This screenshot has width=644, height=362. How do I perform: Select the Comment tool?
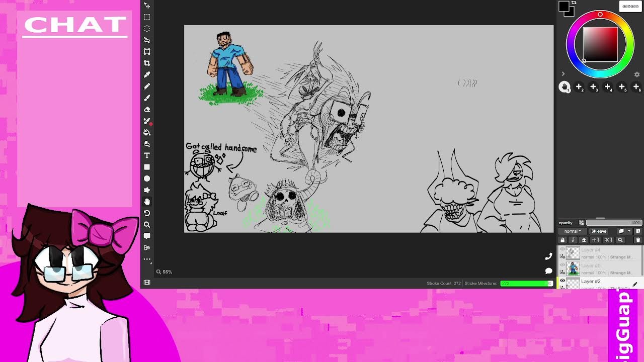[x=147, y=236]
